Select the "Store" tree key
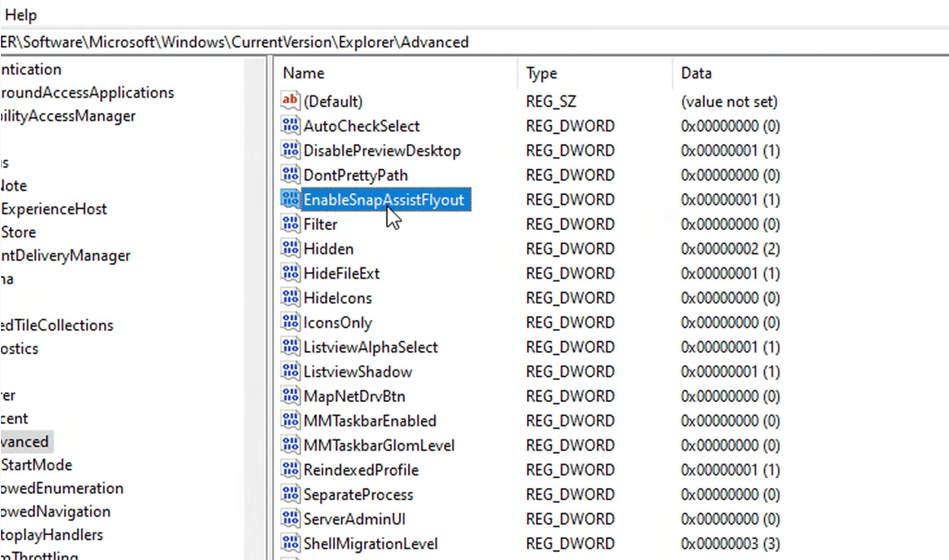Viewport: 949px width, 560px height. (x=18, y=233)
